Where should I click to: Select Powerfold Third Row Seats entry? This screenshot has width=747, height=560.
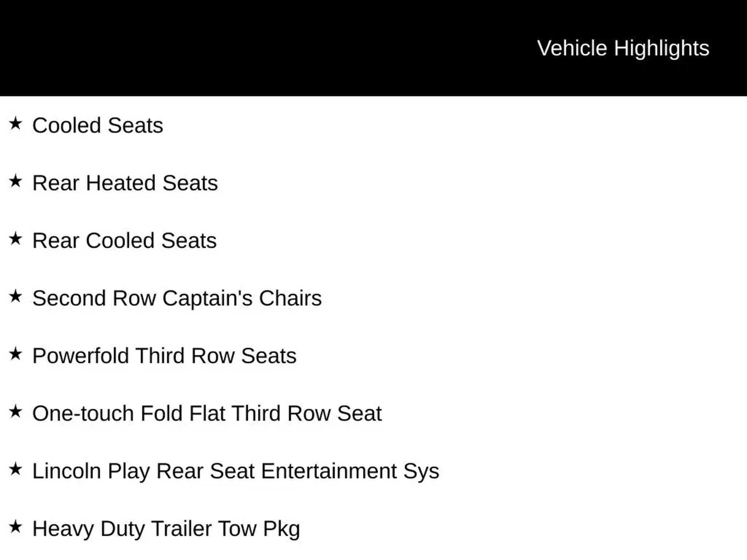164,356
